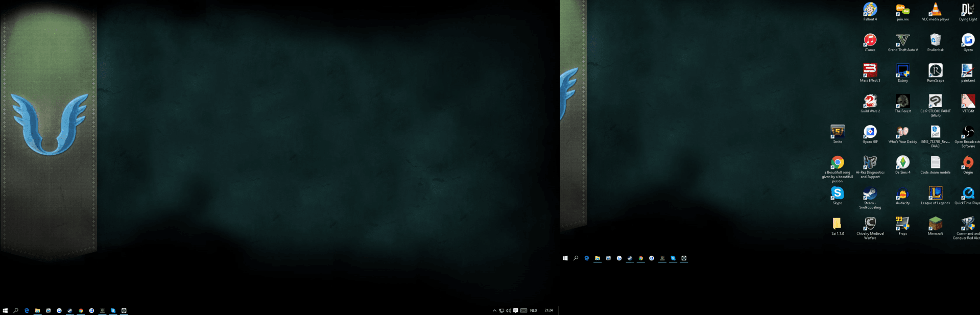
Task: Open the RuneScape desktop shortcut
Action: click(935, 71)
